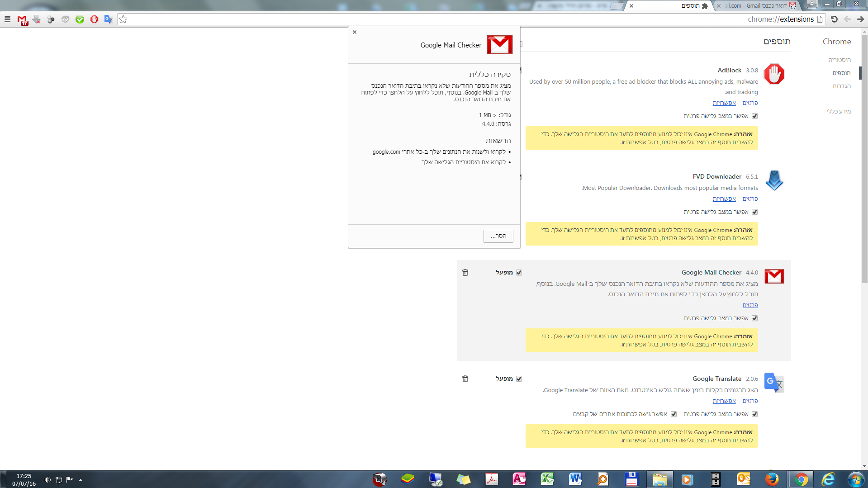
Task: Click the grey cloud-shaped extension toolbar icon
Action: tap(66, 19)
